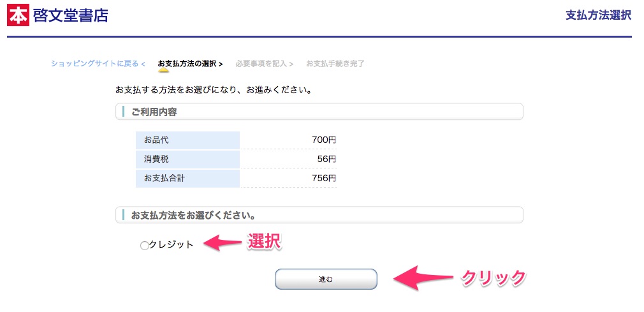This screenshot has height=312, width=644.
Task: Click the 進む button
Action: coord(326,279)
